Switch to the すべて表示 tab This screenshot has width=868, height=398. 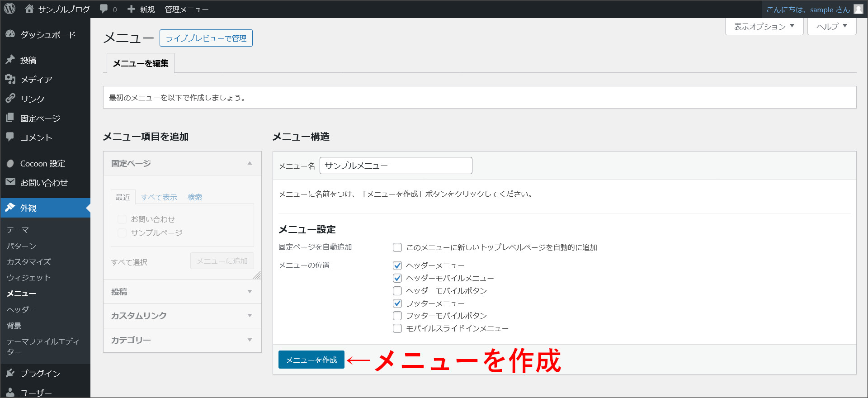coord(159,197)
